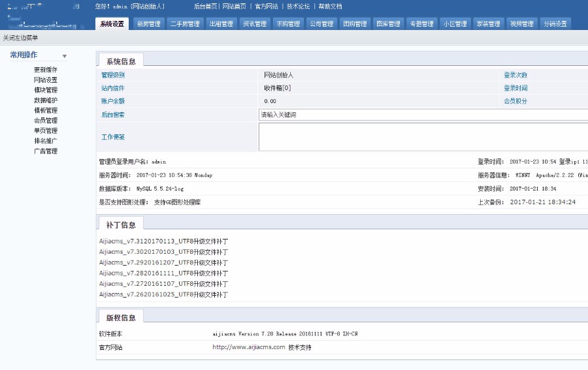The height and width of the screenshot is (370, 588).
Task: Click patch Aijiacms_v7.2820161111 entry
Action: tap(163, 273)
